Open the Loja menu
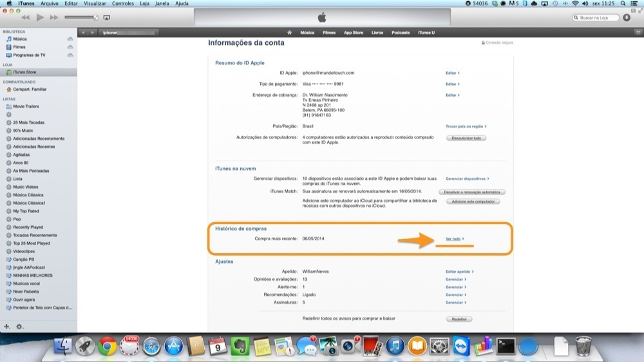 tap(144, 3)
